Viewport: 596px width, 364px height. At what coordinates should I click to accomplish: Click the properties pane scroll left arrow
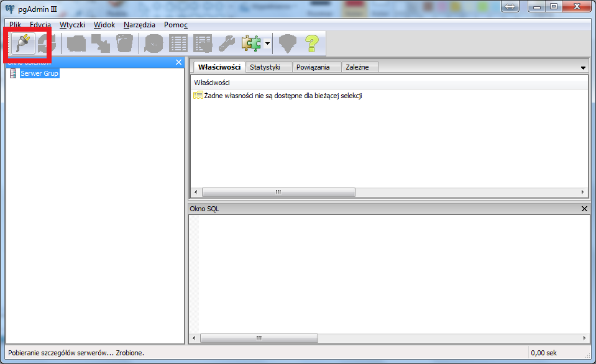point(196,193)
